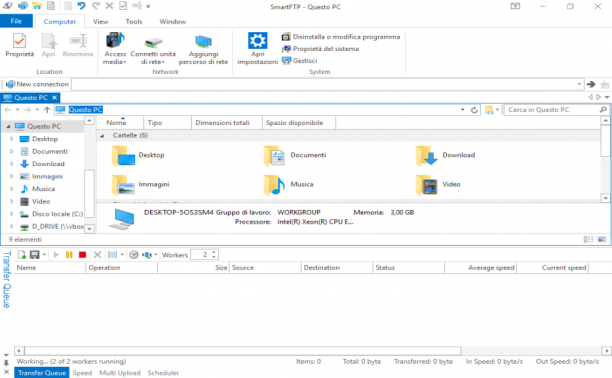Screen dimensions: 612x378
Task: Click the Proprietà ribbon icon
Action: pos(19,41)
